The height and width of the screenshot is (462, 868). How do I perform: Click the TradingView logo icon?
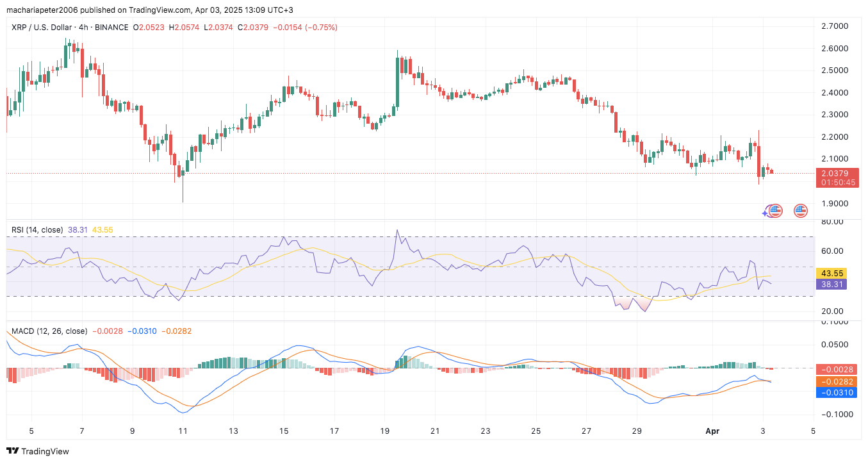(x=13, y=451)
